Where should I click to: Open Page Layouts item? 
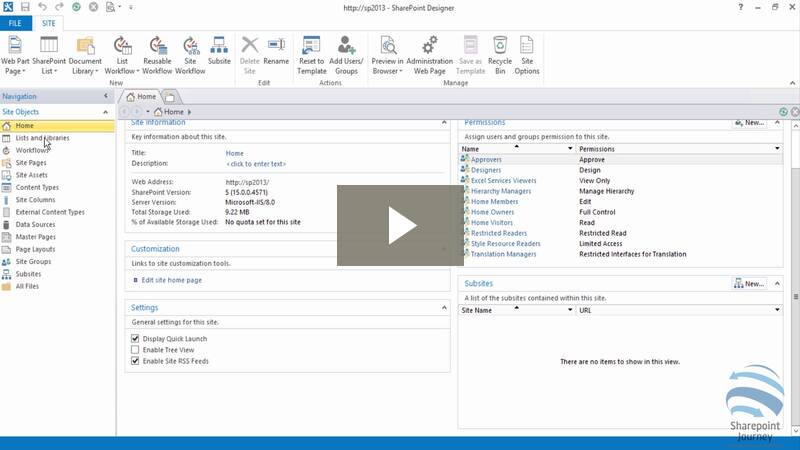(x=35, y=249)
